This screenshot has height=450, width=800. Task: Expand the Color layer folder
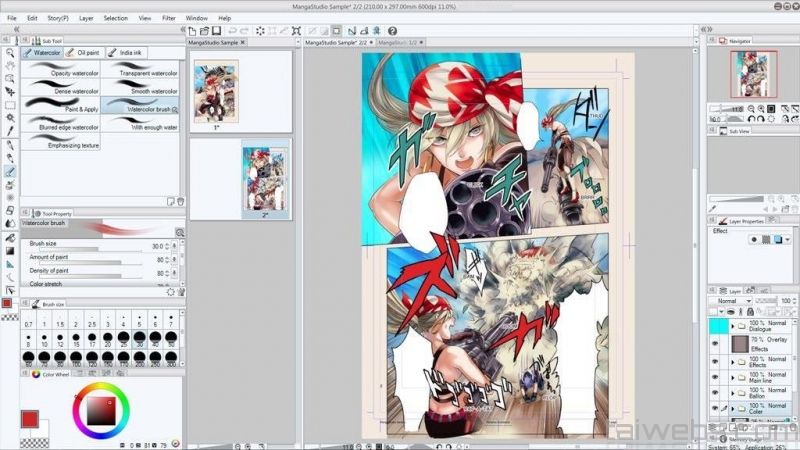click(x=733, y=409)
